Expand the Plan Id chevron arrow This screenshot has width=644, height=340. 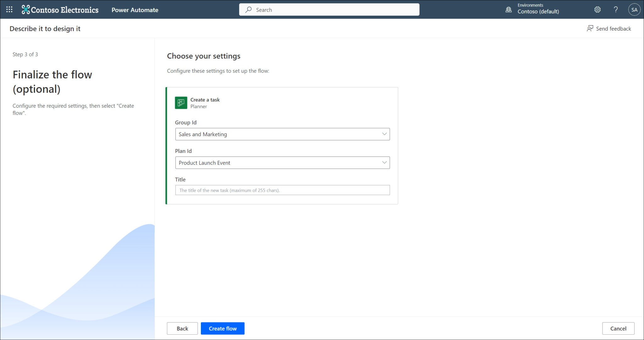point(384,163)
